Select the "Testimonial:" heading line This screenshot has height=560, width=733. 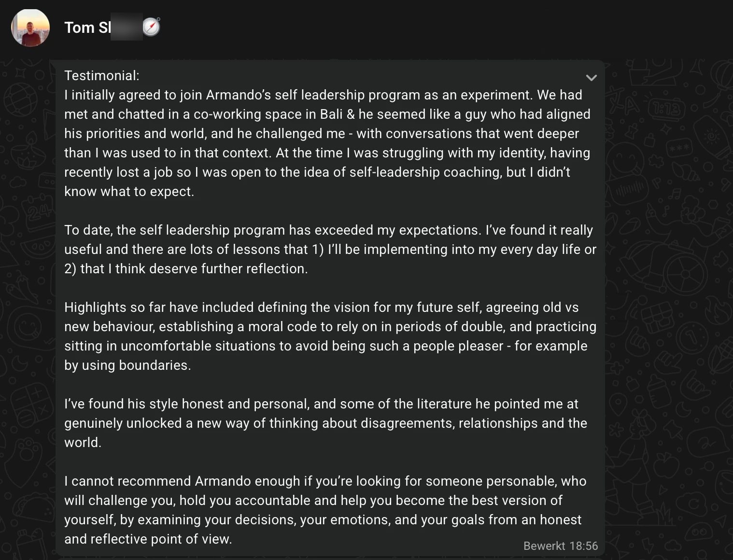(102, 76)
